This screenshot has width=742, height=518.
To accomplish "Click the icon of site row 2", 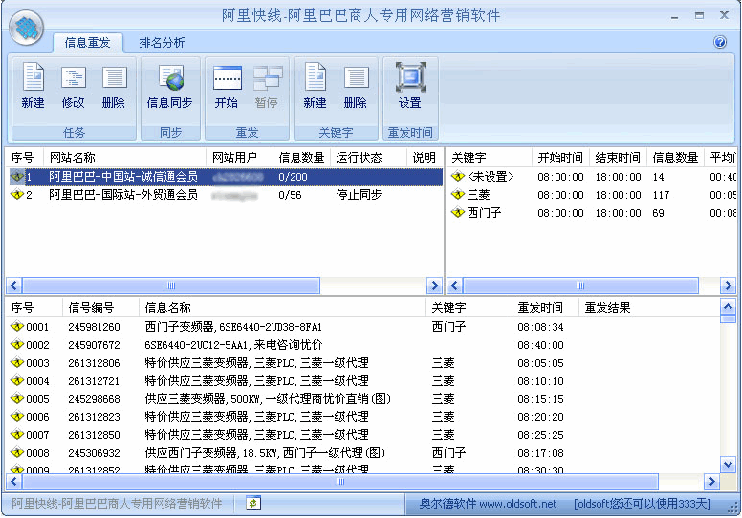I will point(17,194).
